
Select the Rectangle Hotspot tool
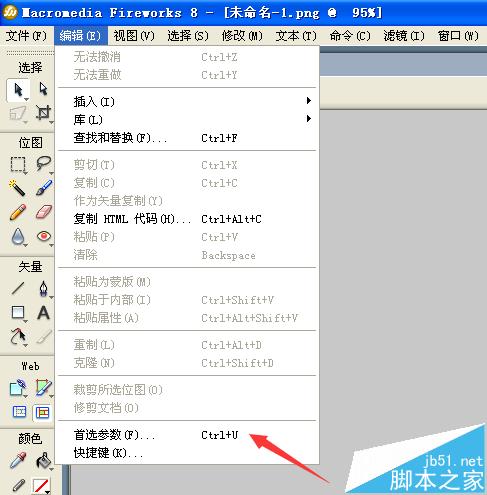pyautogui.click(x=18, y=388)
